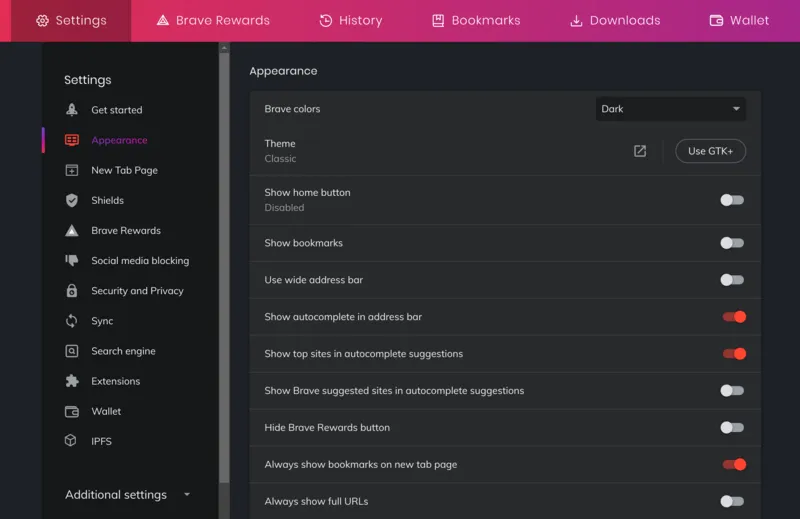
Task: Open the Downloads tab
Action: [x=614, y=20]
